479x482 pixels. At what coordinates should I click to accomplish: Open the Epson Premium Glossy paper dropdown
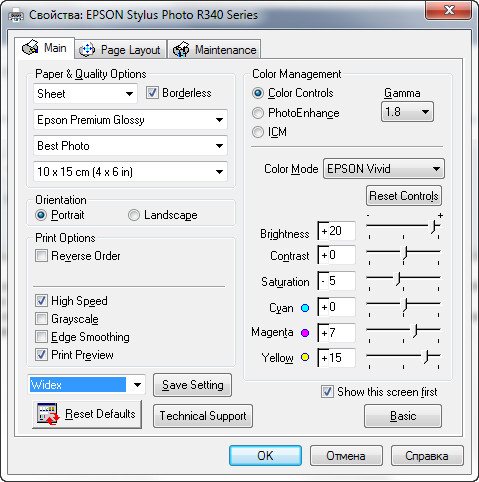[x=130, y=120]
